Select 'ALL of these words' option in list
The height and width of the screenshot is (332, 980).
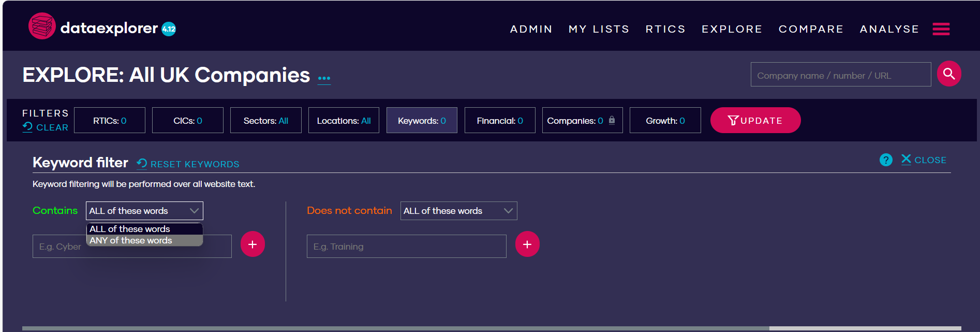(144, 229)
